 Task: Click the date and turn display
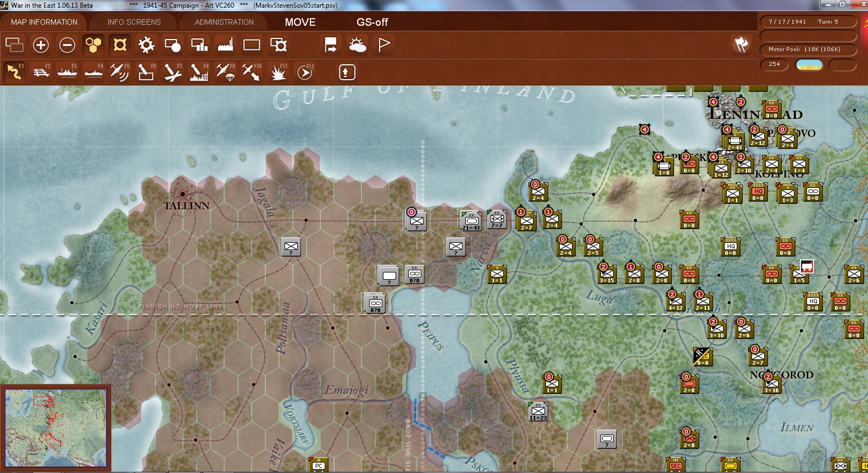click(808, 21)
